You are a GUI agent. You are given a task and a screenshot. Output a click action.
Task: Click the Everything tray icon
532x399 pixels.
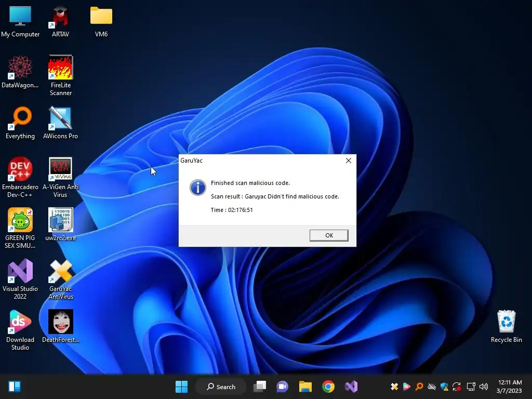419,387
